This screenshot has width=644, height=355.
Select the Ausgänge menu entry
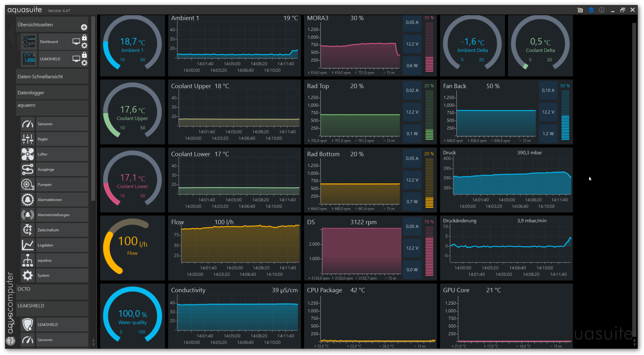[x=62, y=169]
